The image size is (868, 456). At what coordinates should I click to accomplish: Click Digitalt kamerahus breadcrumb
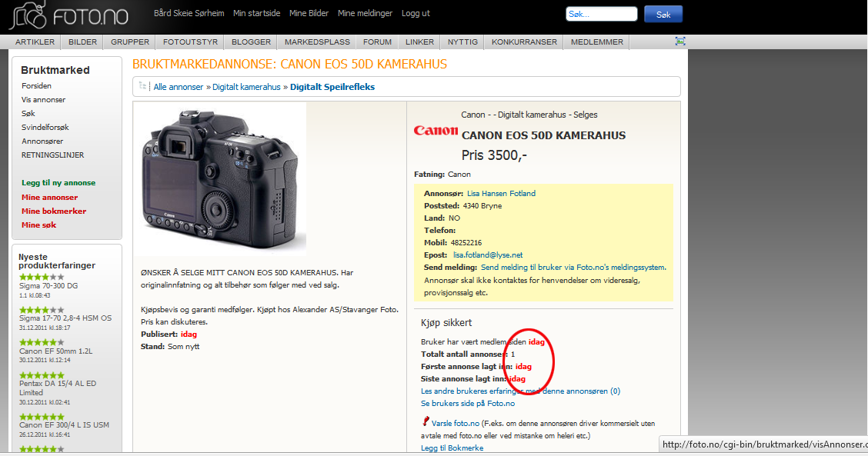pyautogui.click(x=246, y=87)
